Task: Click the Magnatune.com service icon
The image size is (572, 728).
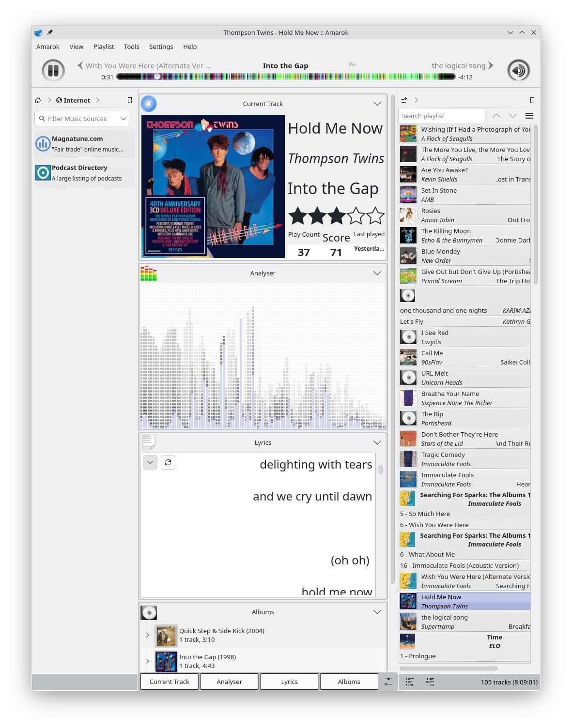Action: pyautogui.click(x=43, y=144)
